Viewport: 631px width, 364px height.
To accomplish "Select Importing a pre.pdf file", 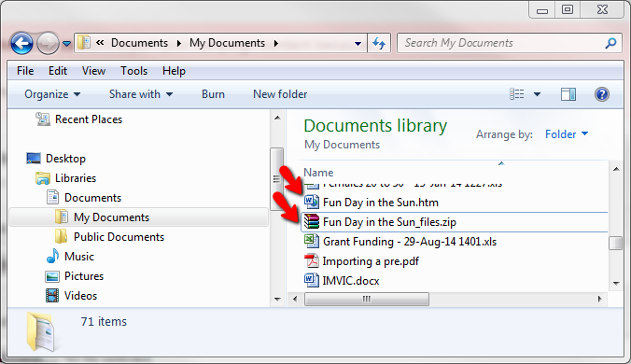I will point(371,261).
